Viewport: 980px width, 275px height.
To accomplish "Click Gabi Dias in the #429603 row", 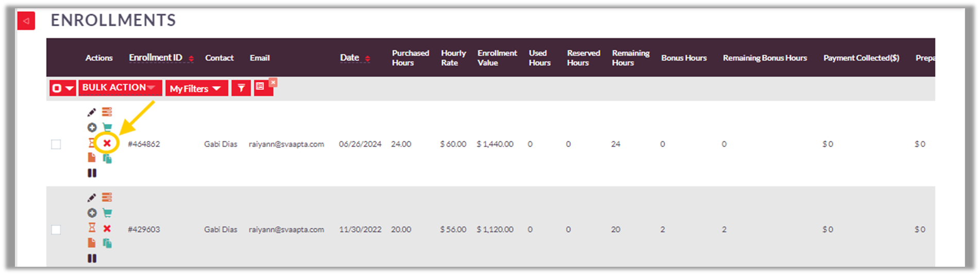I will (221, 229).
